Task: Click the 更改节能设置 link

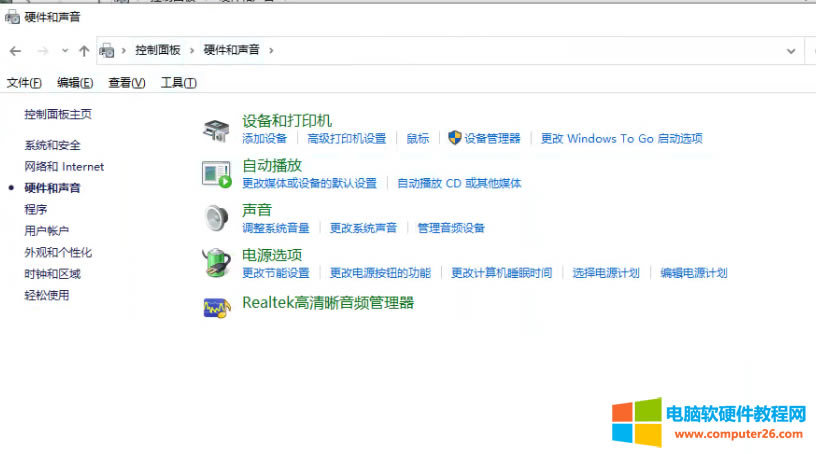Action: pyautogui.click(x=276, y=273)
